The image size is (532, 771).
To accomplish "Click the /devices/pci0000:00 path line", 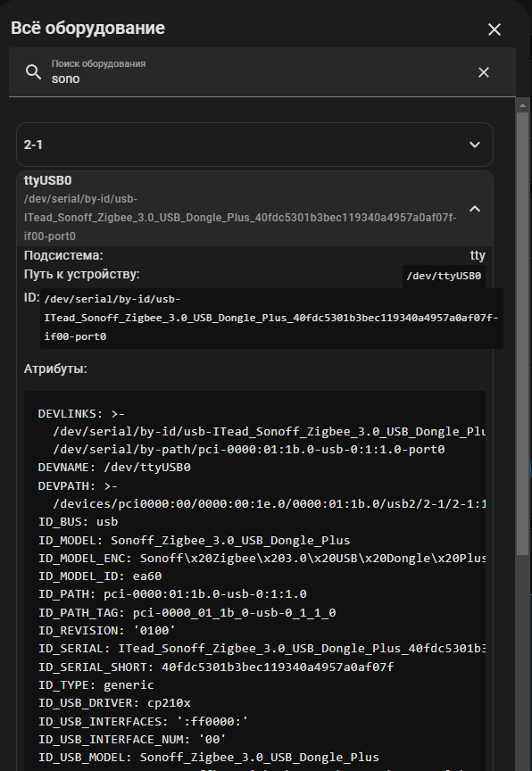I will click(270, 504).
